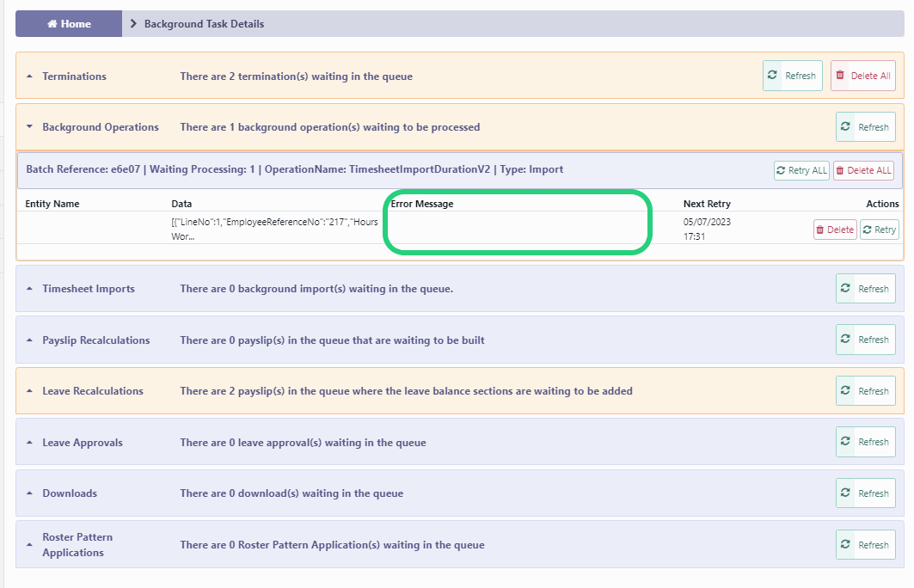914x588 pixels.
Task: Click refresh icon in Payslip Recalculations row
Action: tap(845, 339)
